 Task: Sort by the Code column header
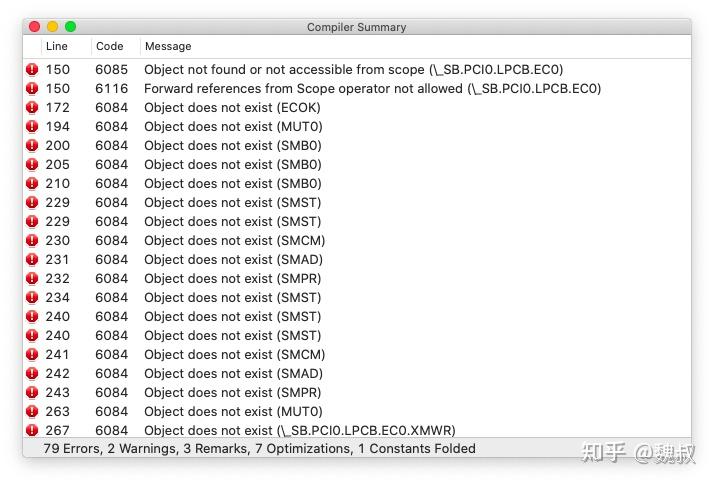coord(109,46)
